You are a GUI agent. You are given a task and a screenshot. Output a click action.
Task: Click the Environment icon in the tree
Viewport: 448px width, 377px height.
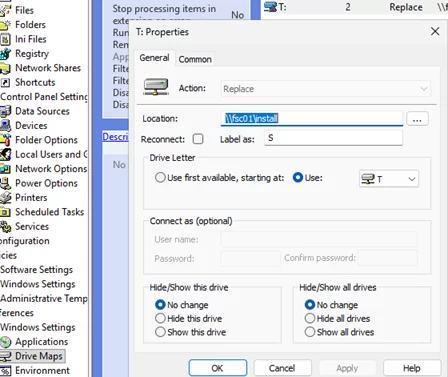pos(5,371)
